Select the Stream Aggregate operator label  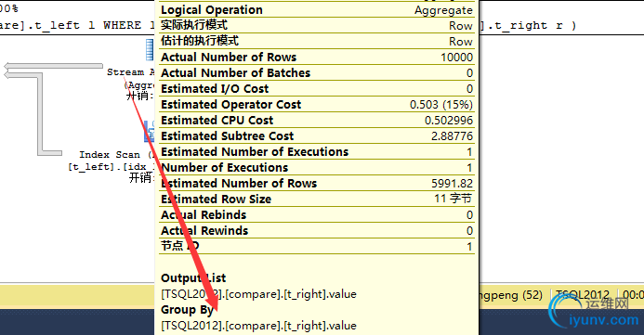131,72
